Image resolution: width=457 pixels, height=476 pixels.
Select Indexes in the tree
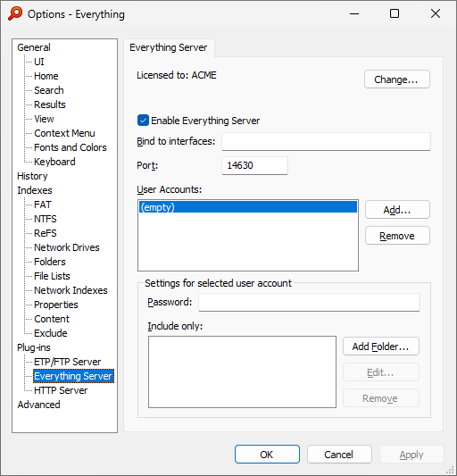(35, 190)
